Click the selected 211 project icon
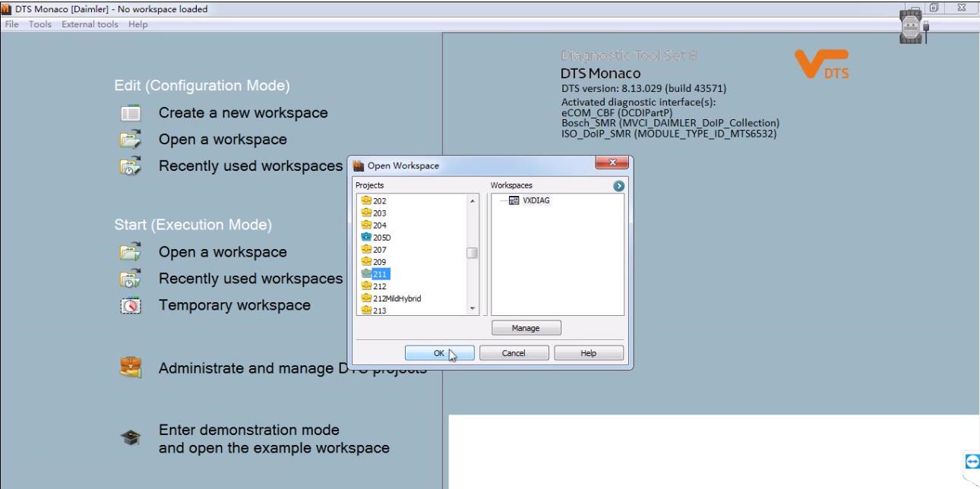The height and width of the screenshot is (489, 980). tap(367, 274)
